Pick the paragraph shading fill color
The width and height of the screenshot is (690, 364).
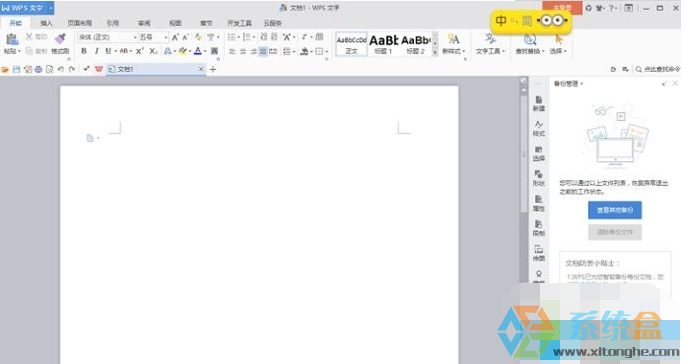pos(304,51)
